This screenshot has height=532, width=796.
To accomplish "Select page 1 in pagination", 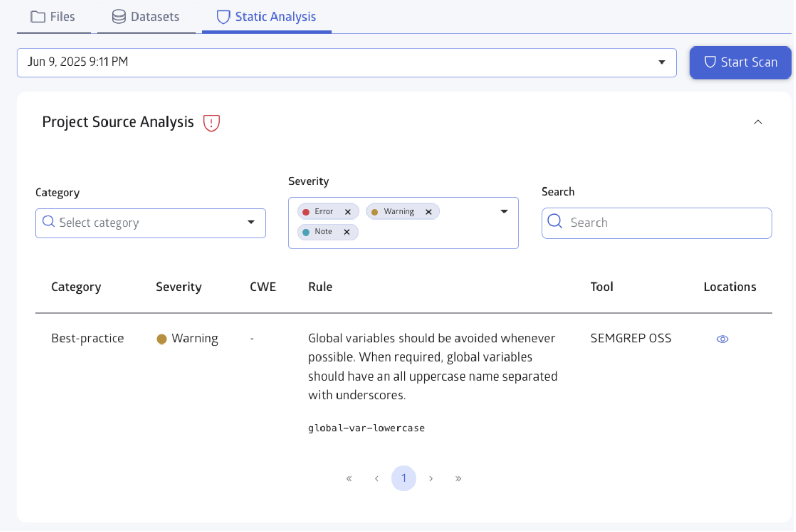I will click(x=404, y=479).
